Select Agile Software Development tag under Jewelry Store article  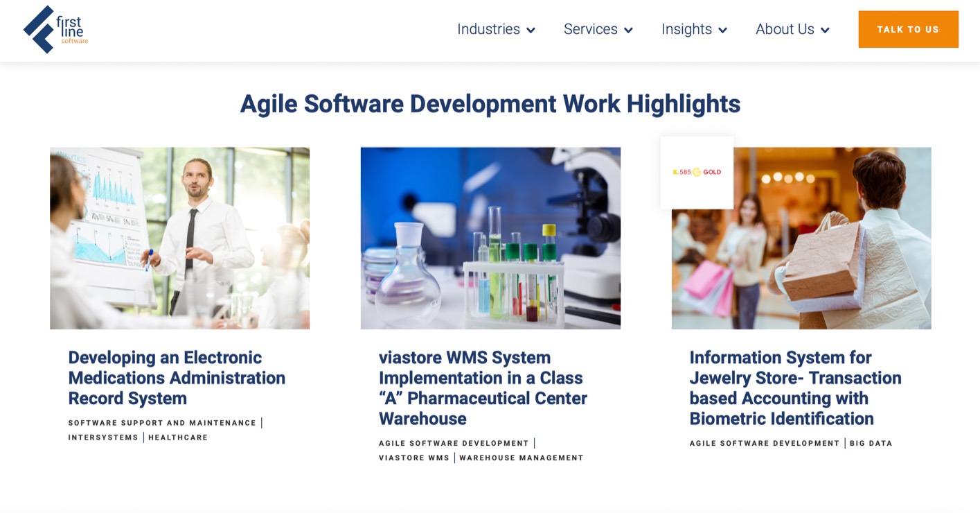pyautogui.click(x=765, y=443)
